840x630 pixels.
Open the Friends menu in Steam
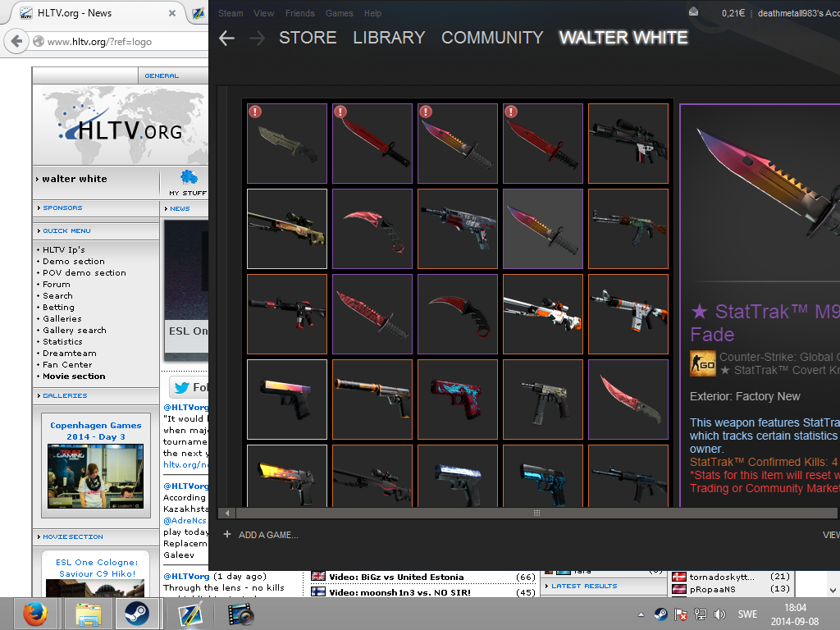(300, 13)
